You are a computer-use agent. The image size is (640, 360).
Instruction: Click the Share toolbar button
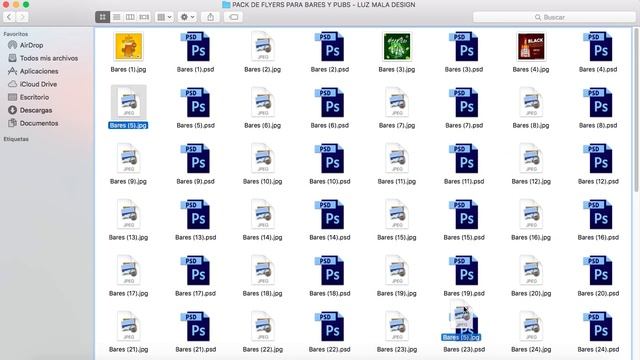210,17
